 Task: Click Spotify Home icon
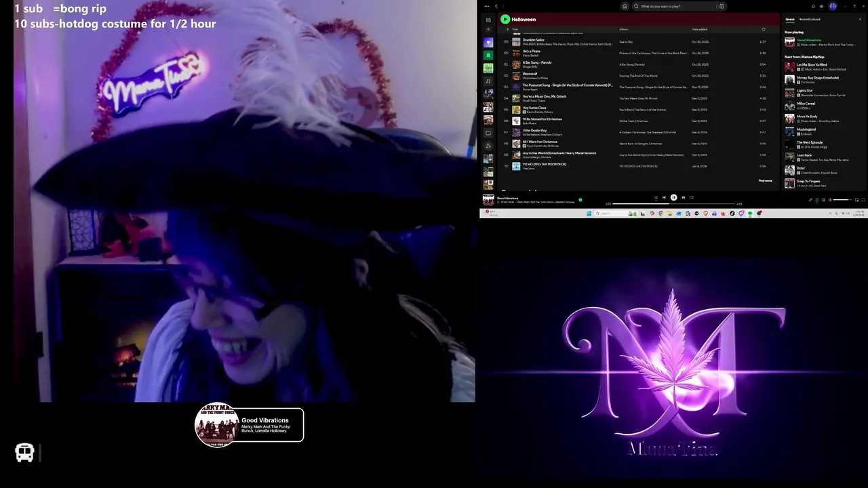(625, 6)
